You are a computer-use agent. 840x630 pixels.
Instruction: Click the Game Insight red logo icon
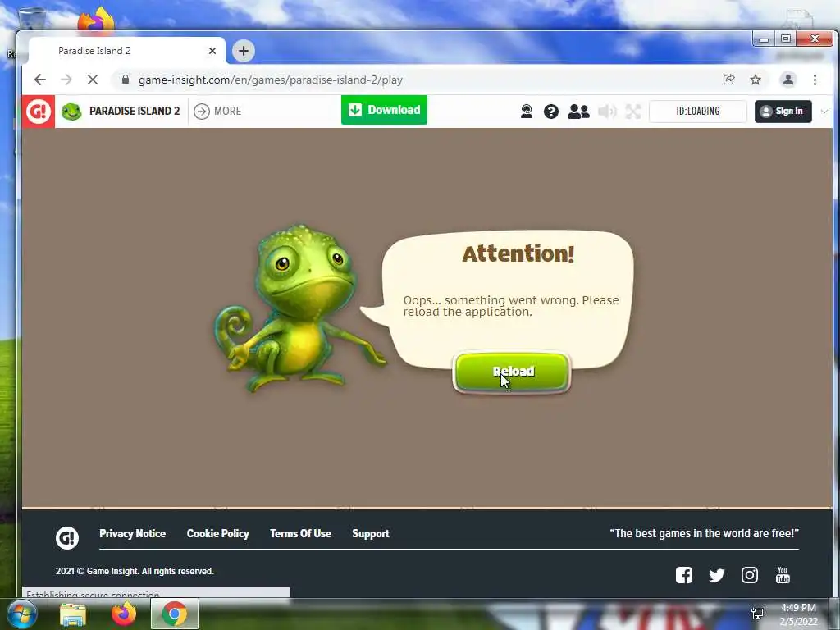(x=38, y=112)
